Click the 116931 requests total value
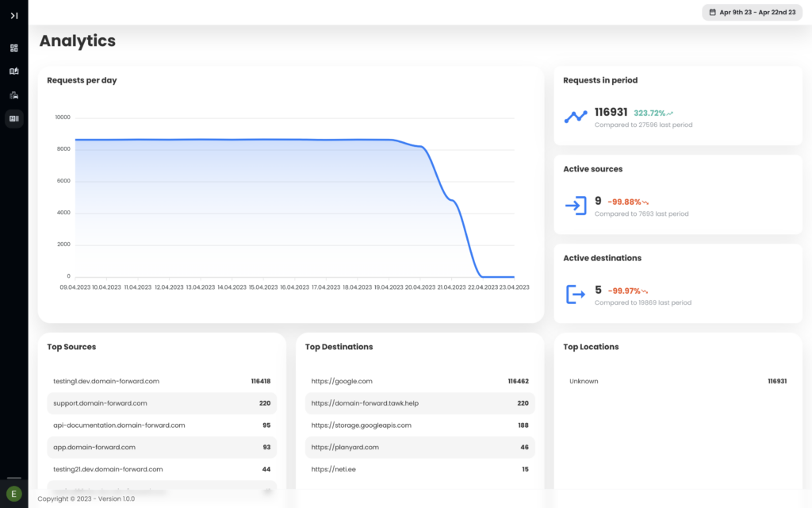Screen dimensions: 812x508 611,112
